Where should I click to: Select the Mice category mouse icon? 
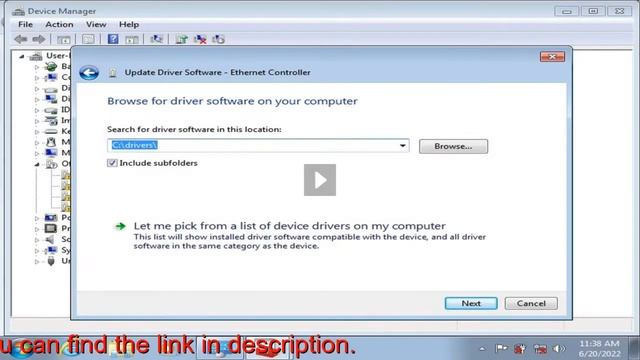tap(51, 142)
